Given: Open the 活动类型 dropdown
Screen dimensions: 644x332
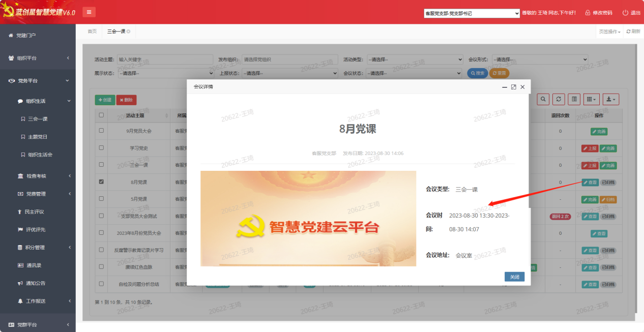Looking at the screenshot, I should pyautogui.click(x=415, y=59).
